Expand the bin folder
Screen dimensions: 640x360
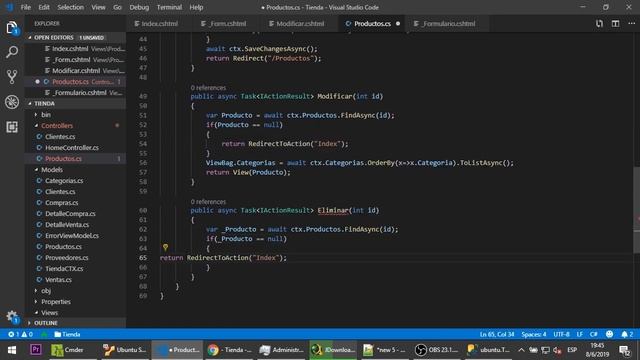pos(75,115)
